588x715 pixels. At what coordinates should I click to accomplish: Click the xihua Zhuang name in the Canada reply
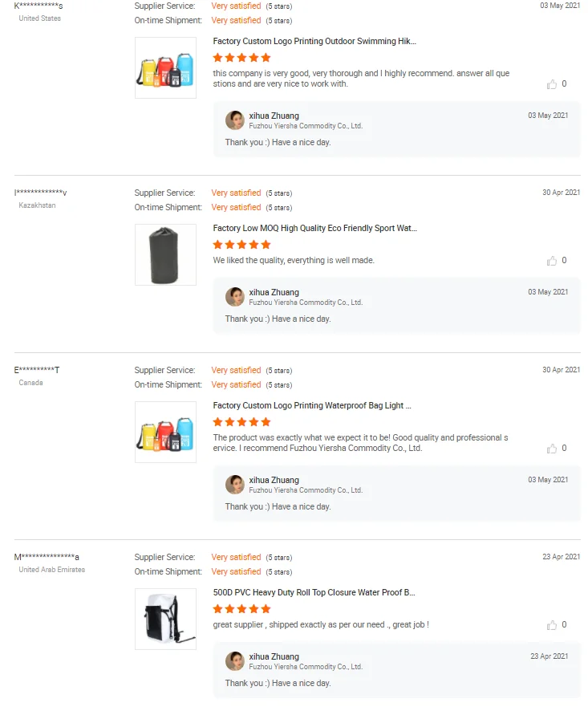[x=274, y=480]
